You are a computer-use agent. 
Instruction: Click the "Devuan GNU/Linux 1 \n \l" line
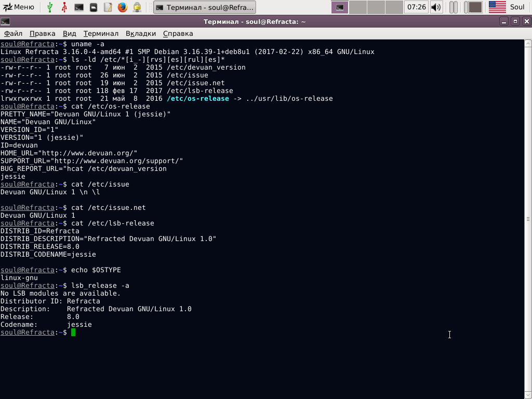click(50, 192)
